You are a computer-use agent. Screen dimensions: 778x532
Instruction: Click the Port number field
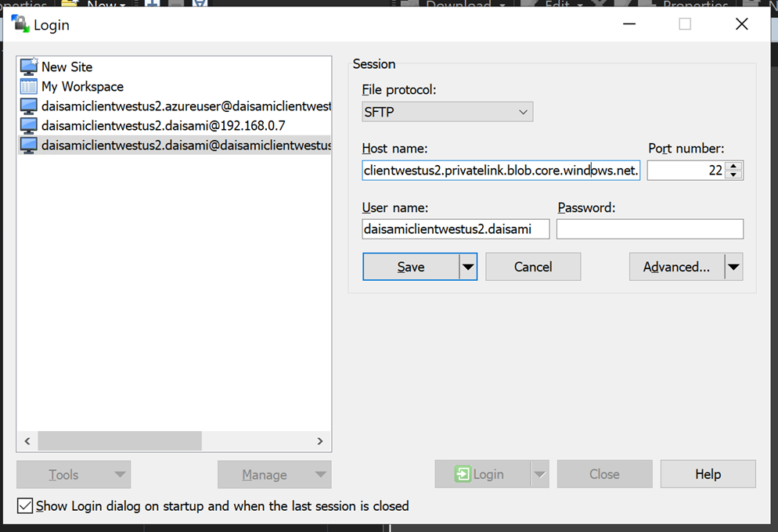tap(686, 171)
